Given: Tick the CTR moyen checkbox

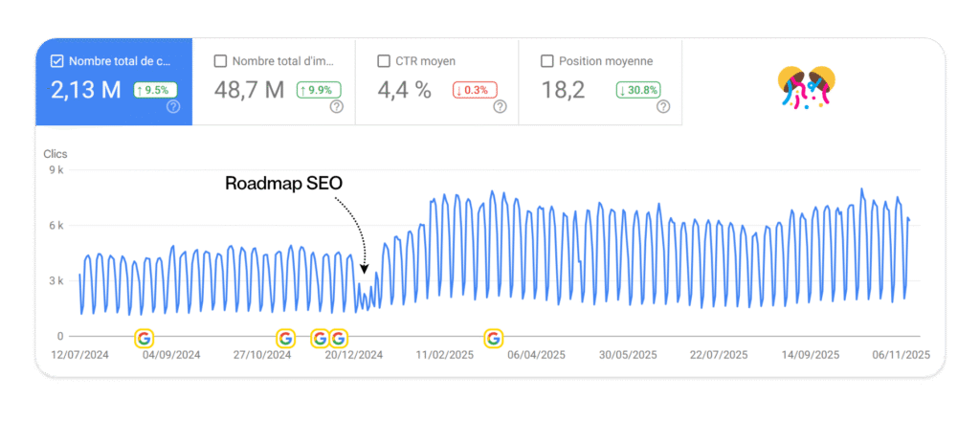Looking at the screenshot, I should point(384,61).
